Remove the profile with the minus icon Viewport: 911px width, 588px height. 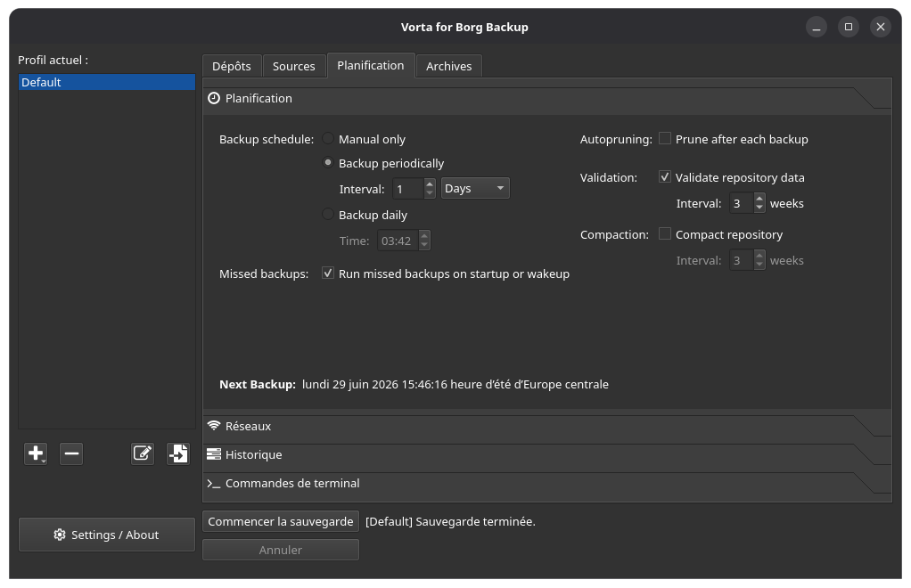(71, 453)
